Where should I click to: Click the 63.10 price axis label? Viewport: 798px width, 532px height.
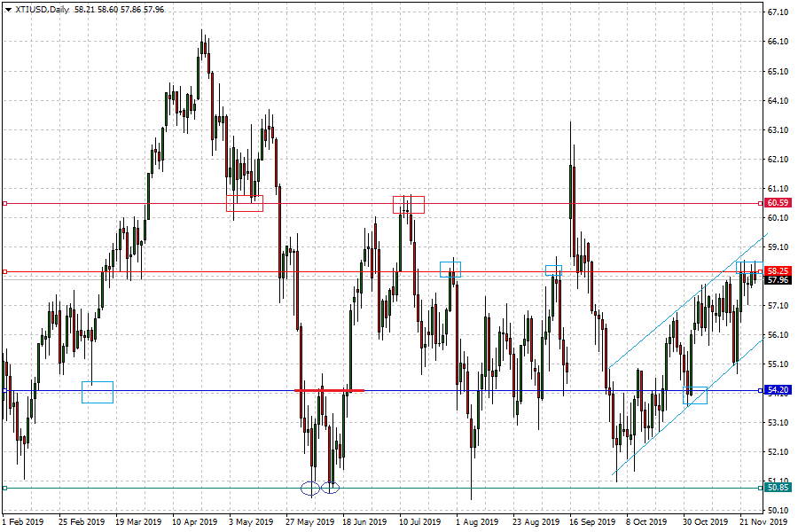click(778, 130)
